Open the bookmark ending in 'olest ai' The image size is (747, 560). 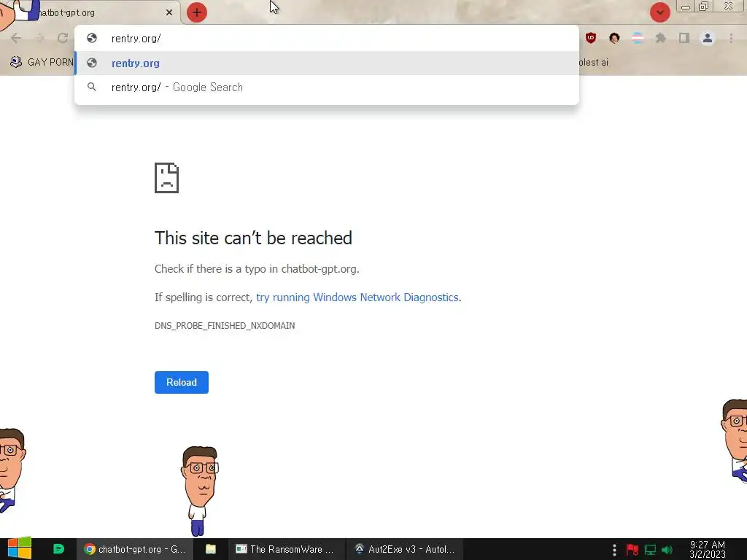tap(594, 63)
